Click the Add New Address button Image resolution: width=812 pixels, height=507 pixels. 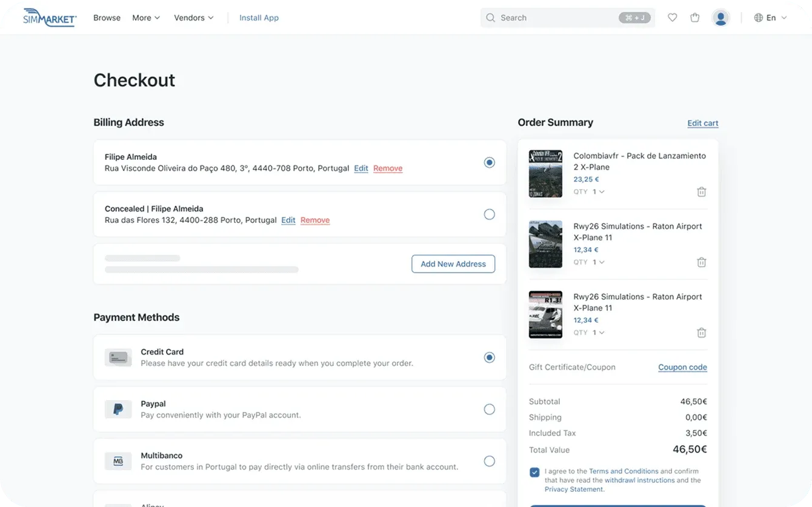click(x=453, y=264)
